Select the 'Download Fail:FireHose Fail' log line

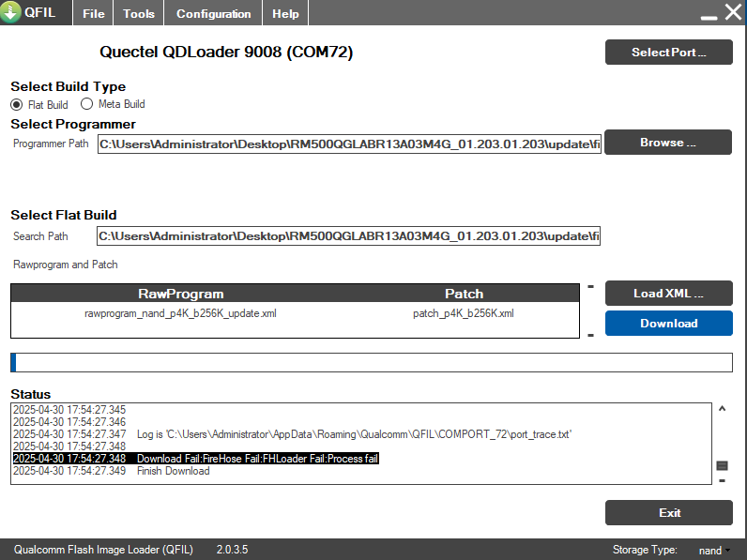point(196,459)
